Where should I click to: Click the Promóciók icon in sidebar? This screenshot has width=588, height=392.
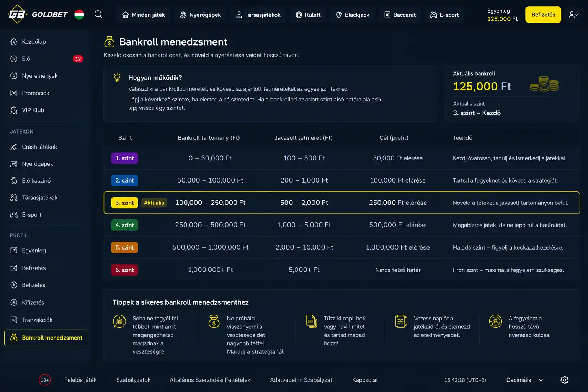click(14, 93)
